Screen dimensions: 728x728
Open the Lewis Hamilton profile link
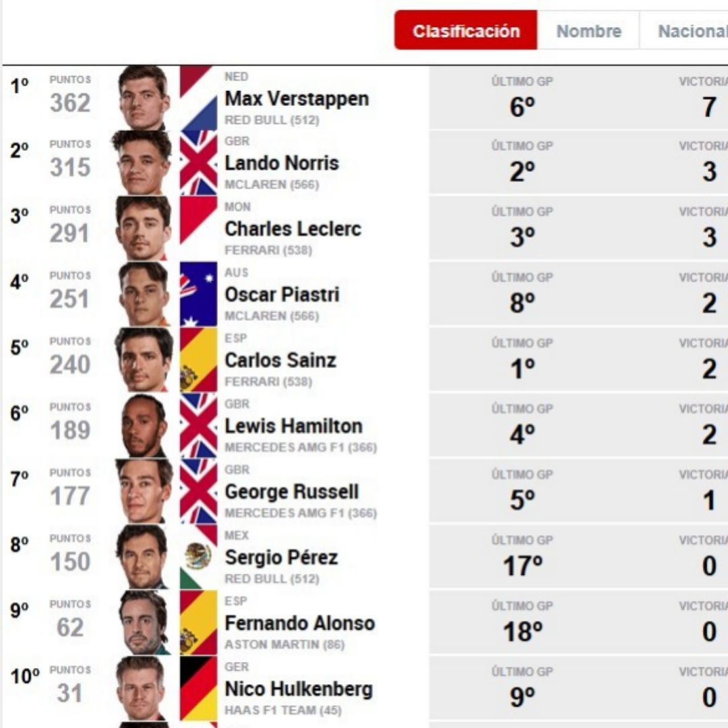coord(293,426)
